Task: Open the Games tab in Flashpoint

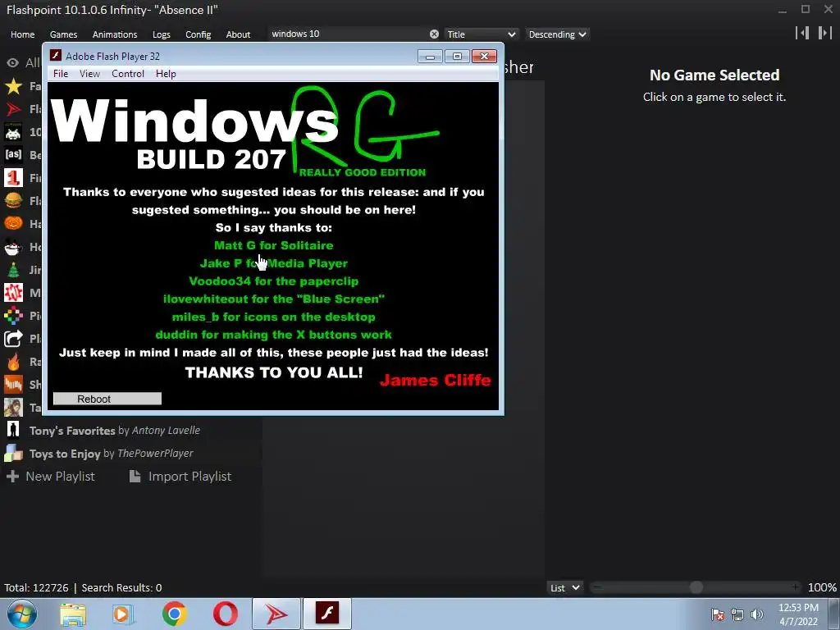Action: 63,34
